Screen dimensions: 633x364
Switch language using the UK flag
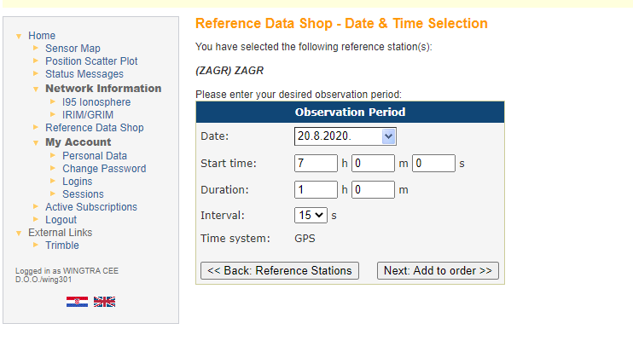point(104,302)
